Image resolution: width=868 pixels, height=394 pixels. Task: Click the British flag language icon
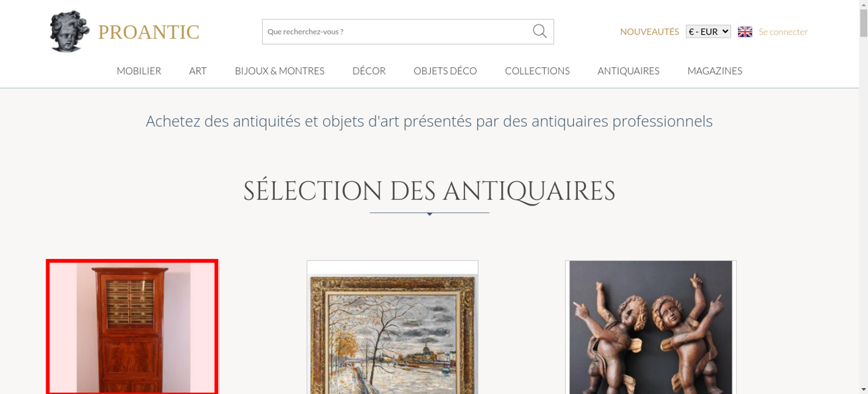[x=745, y=32]
